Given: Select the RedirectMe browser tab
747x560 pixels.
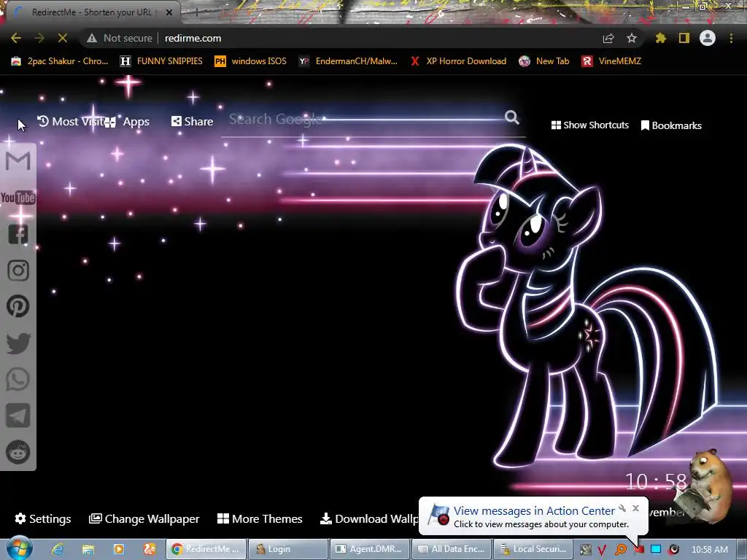Looking at the screenshot, I should click(91, 12).
